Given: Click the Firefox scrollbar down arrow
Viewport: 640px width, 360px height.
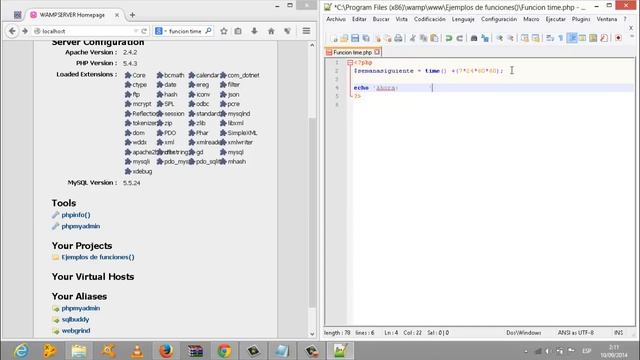Looking at the screenshot, I should (x=312, y=334).
